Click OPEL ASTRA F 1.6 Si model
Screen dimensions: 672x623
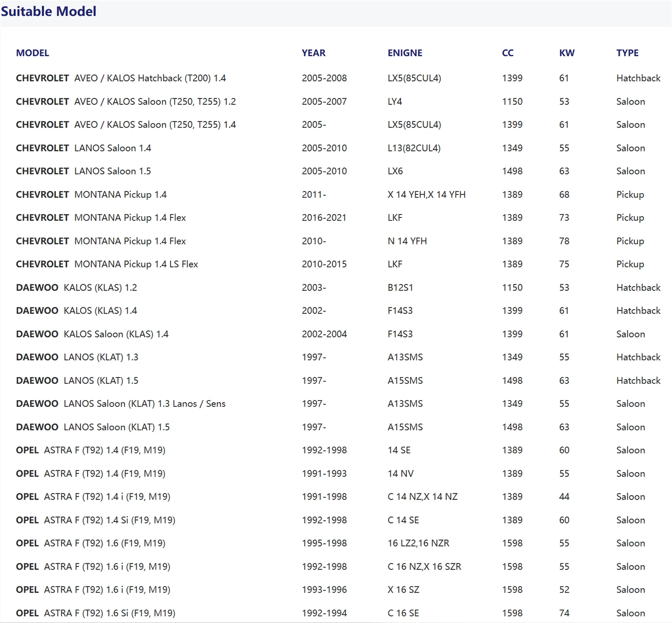[96, 613]
